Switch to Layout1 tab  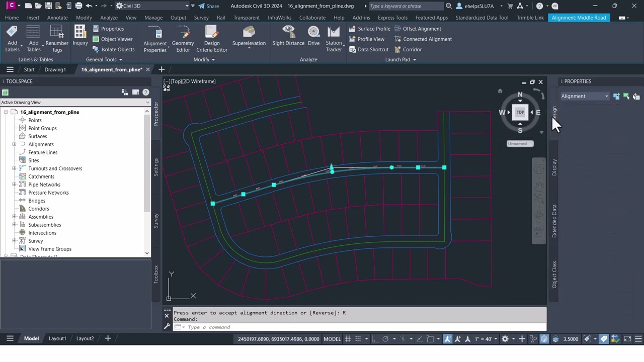(x=57, y=338)
